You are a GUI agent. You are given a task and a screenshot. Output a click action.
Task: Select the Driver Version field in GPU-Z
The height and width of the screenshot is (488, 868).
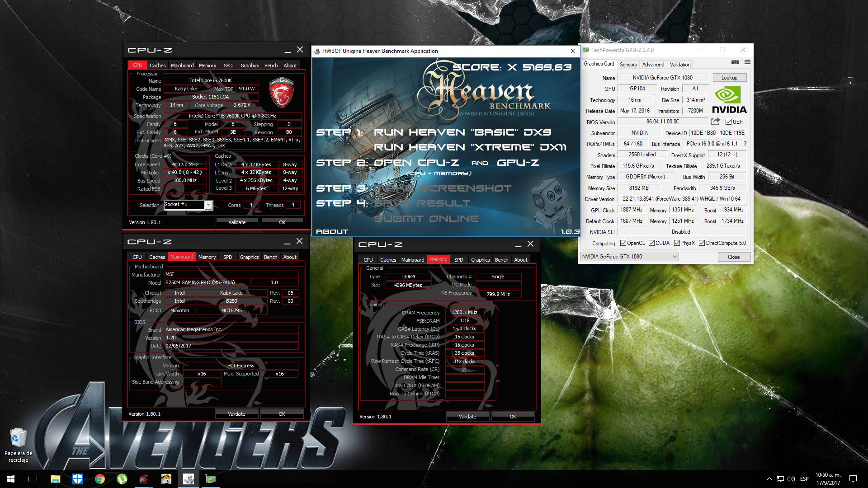coord(681,199)
